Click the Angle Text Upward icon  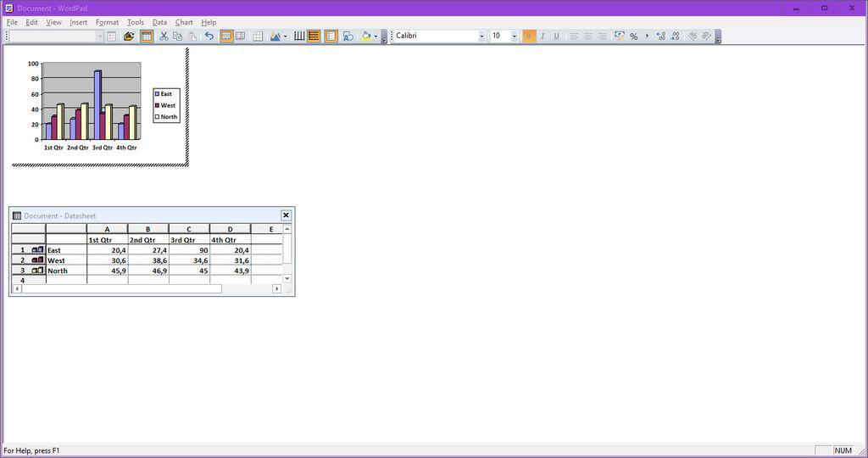click(x=706, y=36)
